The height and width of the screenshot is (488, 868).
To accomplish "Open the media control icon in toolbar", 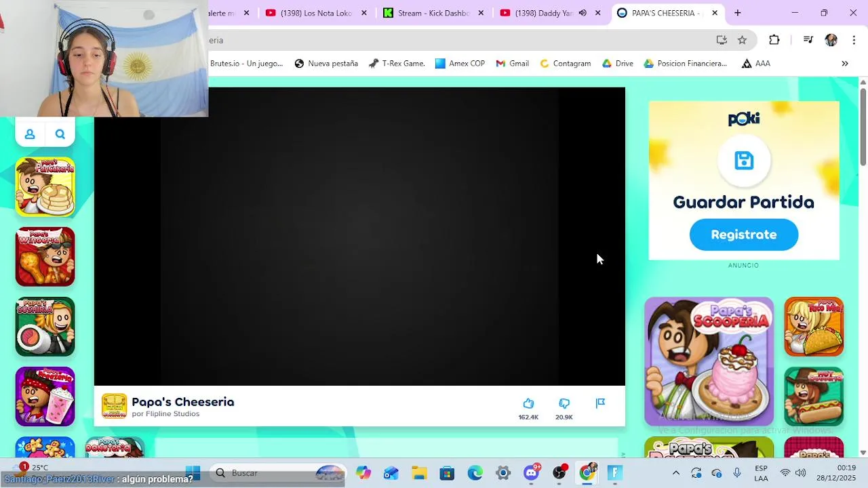I will pos(808,40).
